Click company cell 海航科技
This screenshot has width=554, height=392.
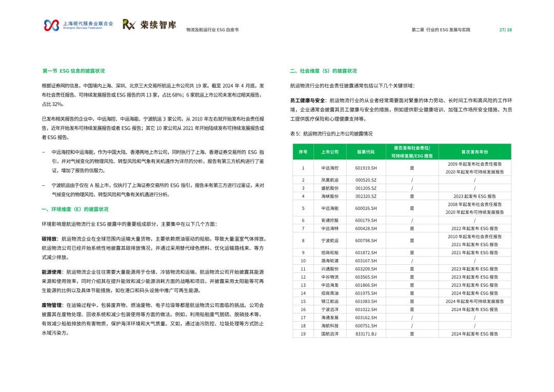tap(330, 326)
